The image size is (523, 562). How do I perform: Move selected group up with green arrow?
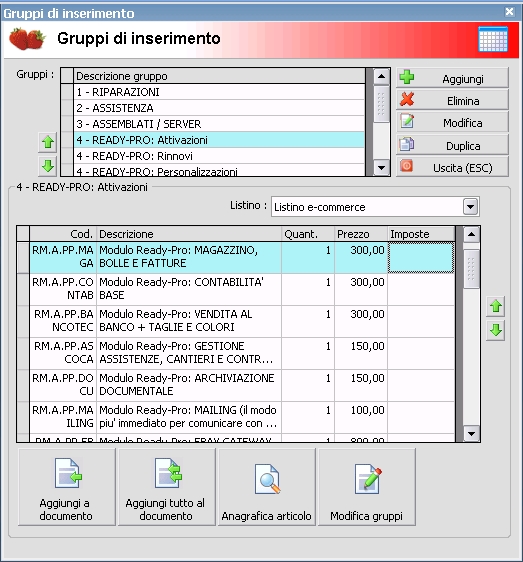(48, 142)
